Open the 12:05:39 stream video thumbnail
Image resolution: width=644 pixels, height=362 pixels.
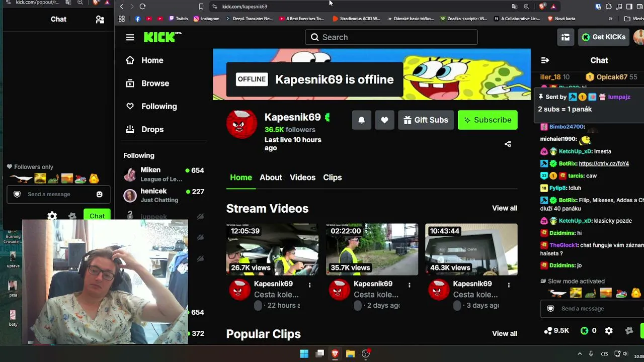click(272, 249)
